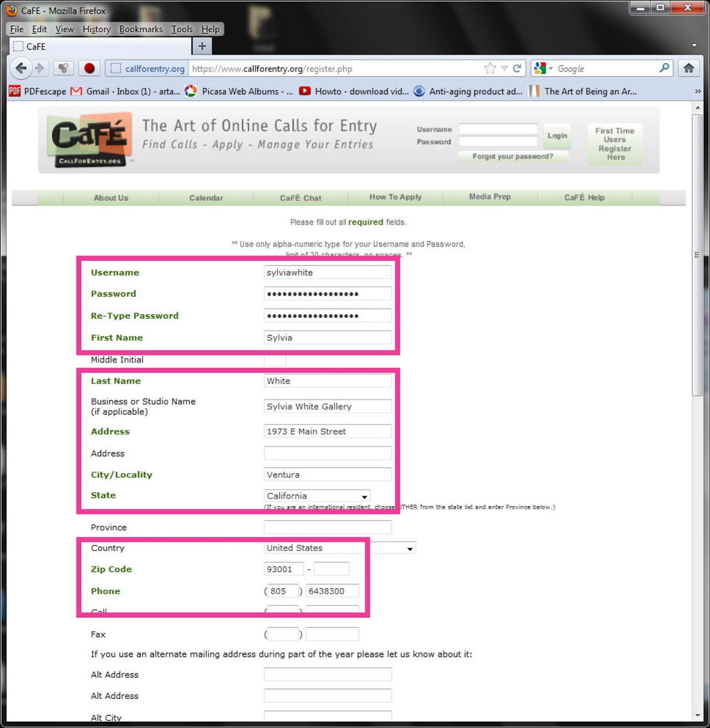Screen dimensions: 710x728
Task: Open the CaFÉ Help nav item
Action: [x=584, y=197]
